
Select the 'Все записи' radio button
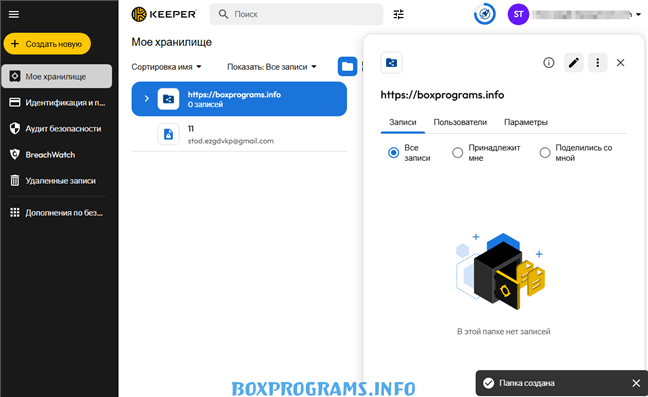[x=393, y=153]
